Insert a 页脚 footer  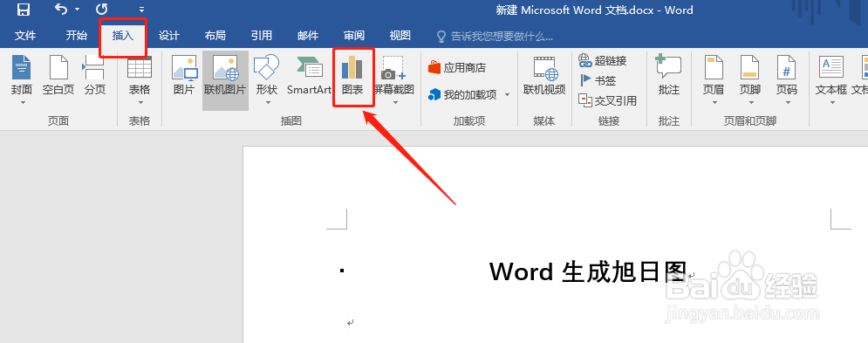[x=750, y=74]
